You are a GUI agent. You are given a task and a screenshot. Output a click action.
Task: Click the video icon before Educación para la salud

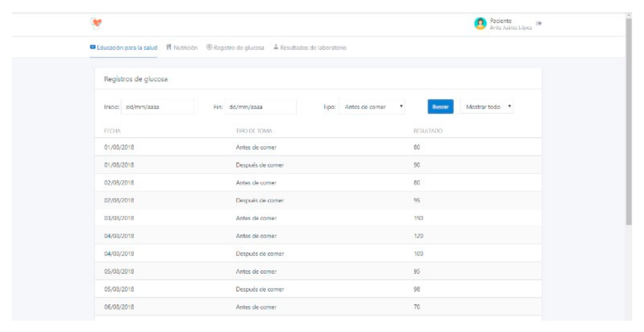click(x=93, y=47)
